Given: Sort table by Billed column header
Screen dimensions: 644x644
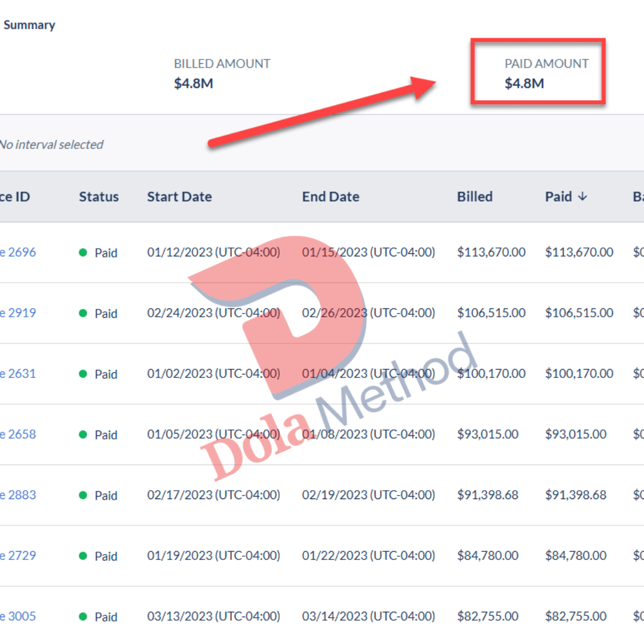Looking at the screenshot, I should (475, 197).
